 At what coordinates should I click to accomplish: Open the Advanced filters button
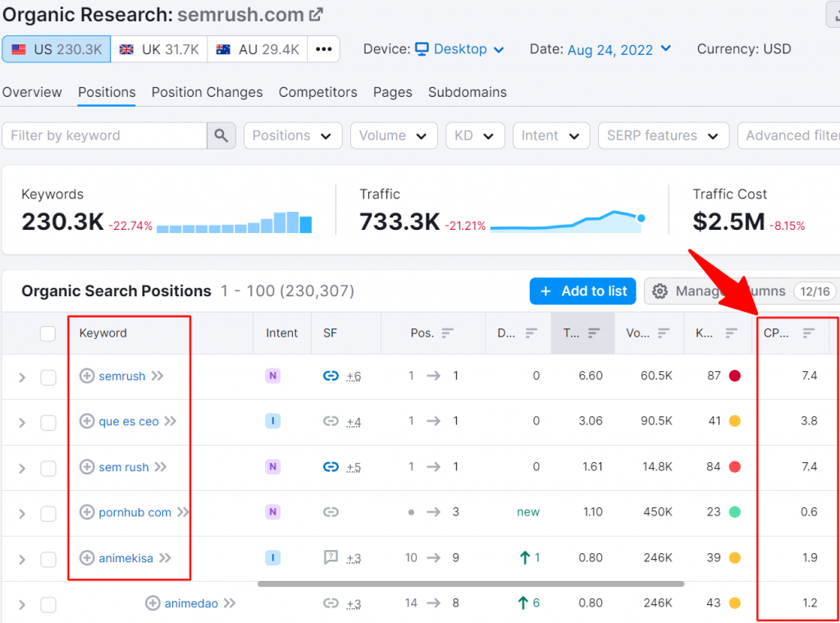pos(788,135)
